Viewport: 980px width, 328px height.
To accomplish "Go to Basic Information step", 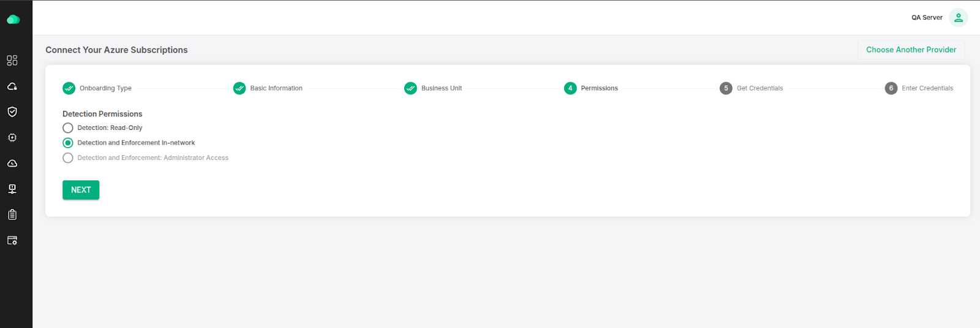I will (268, 88).
